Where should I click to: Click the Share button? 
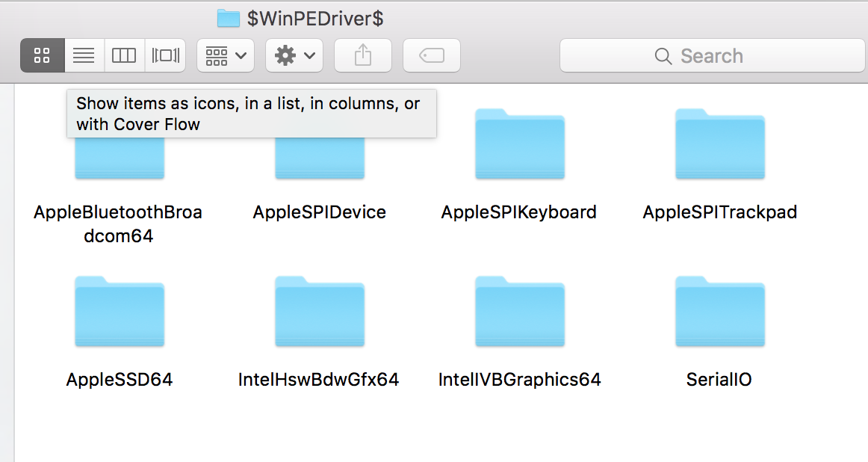[363, 55]
